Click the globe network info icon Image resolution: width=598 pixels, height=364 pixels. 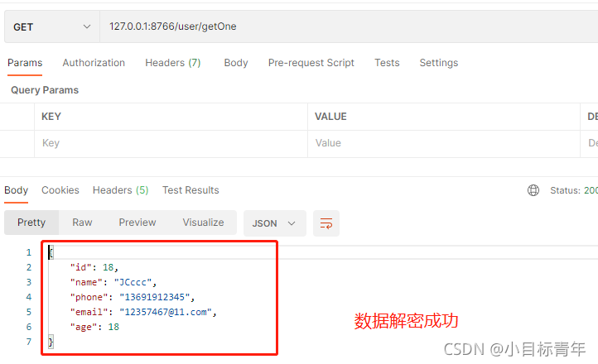533,190
